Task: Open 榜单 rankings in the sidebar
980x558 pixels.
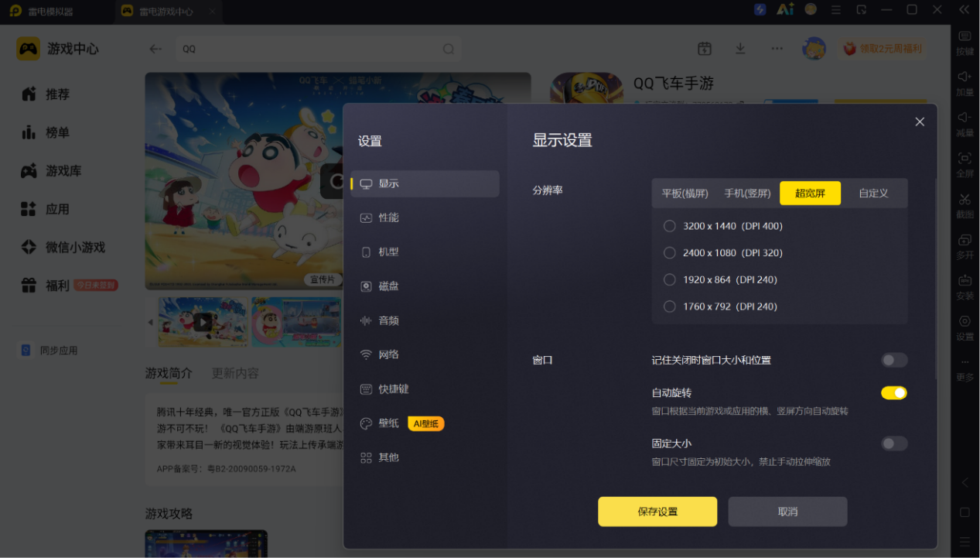Action: (x=45, y=132)
